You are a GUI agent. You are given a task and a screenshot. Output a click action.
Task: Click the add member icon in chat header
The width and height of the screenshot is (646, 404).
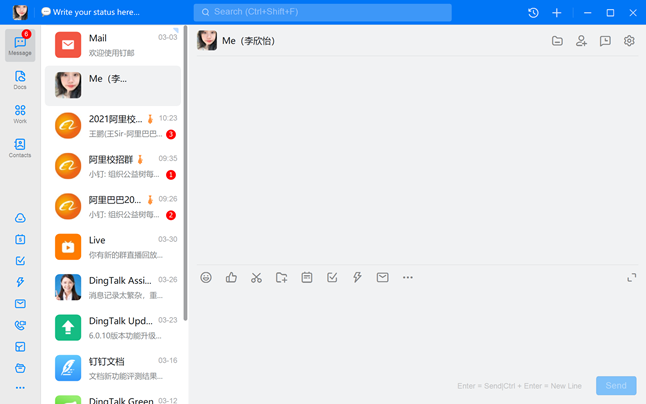[581, 41]
